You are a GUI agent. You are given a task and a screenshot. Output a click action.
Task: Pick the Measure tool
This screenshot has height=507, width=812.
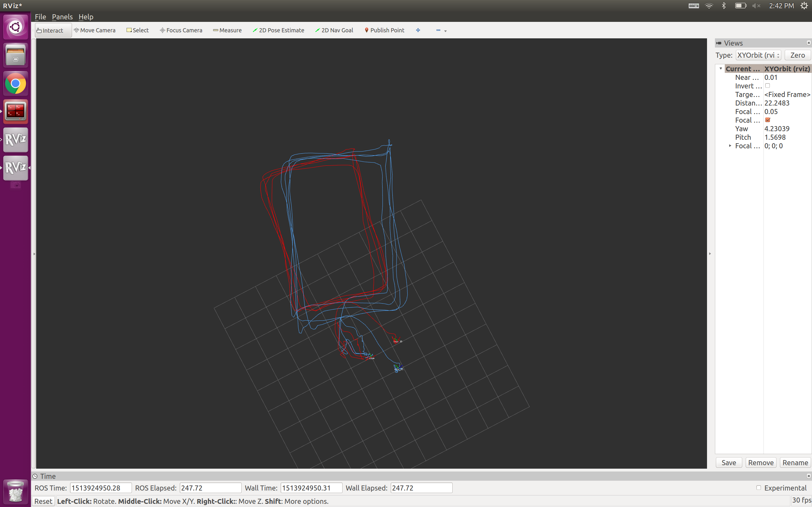(x=227, y=30)
